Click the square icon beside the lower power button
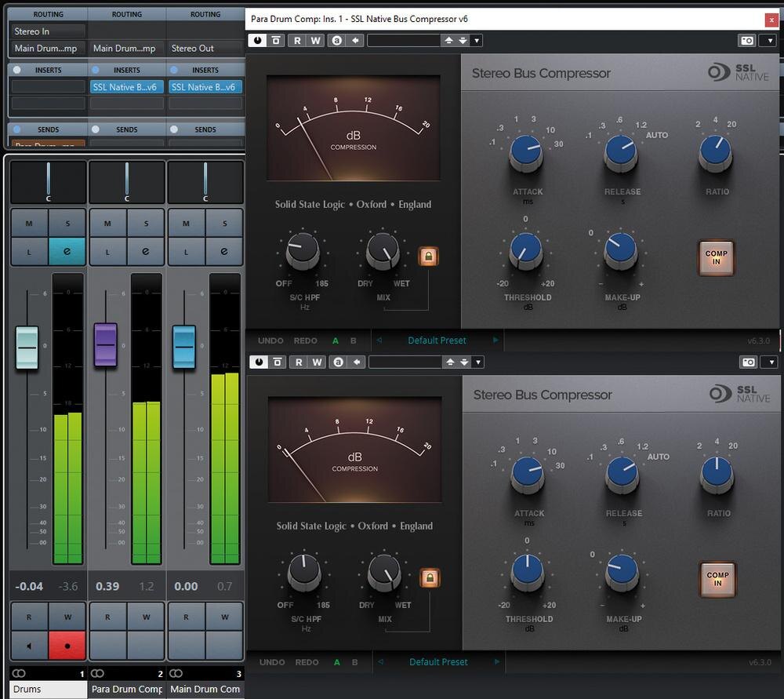Screen dimensions: 784x699 point(278,362)
